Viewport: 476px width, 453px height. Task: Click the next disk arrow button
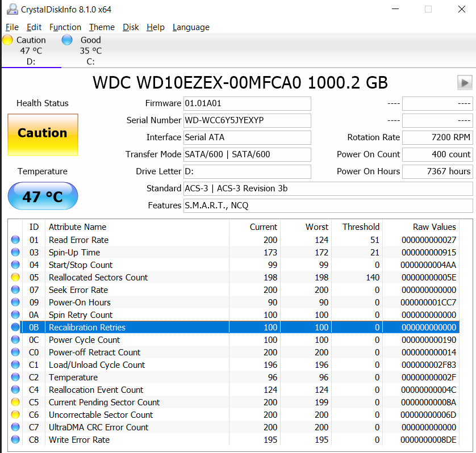tap(465, 82)
